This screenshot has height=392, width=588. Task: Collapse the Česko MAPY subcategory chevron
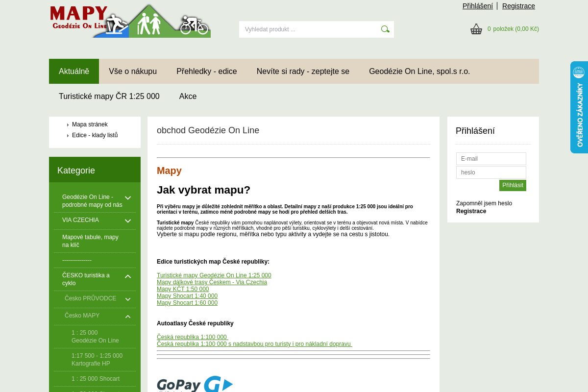click(x=128, y=317)
